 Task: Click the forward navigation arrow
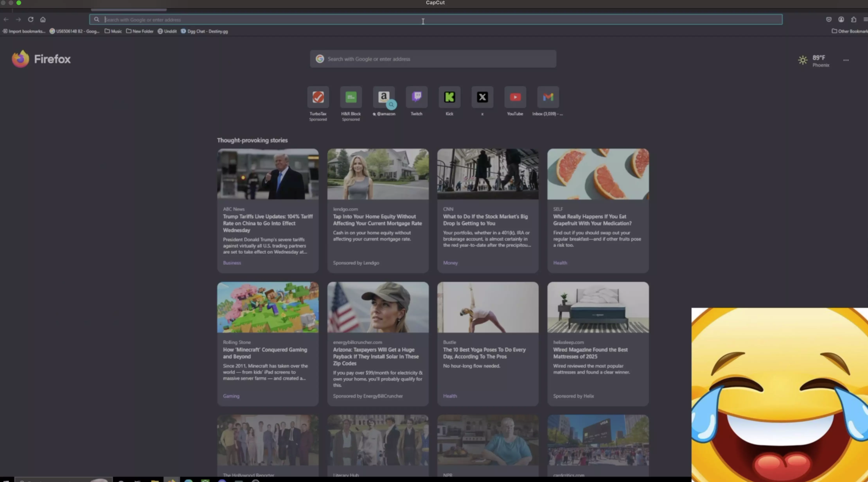coord(19,20)
